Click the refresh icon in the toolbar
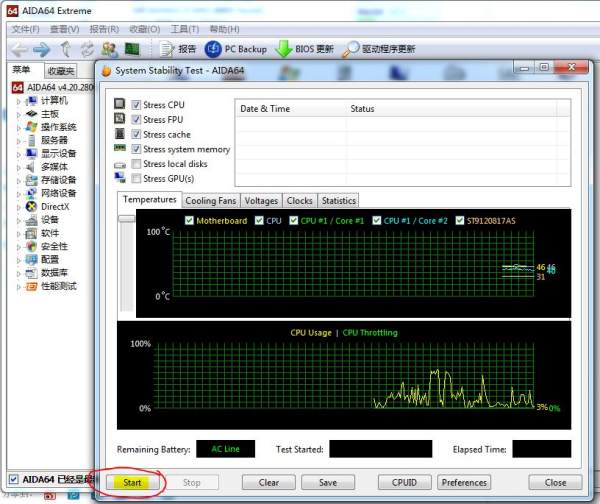 click(x=87, y=49)
